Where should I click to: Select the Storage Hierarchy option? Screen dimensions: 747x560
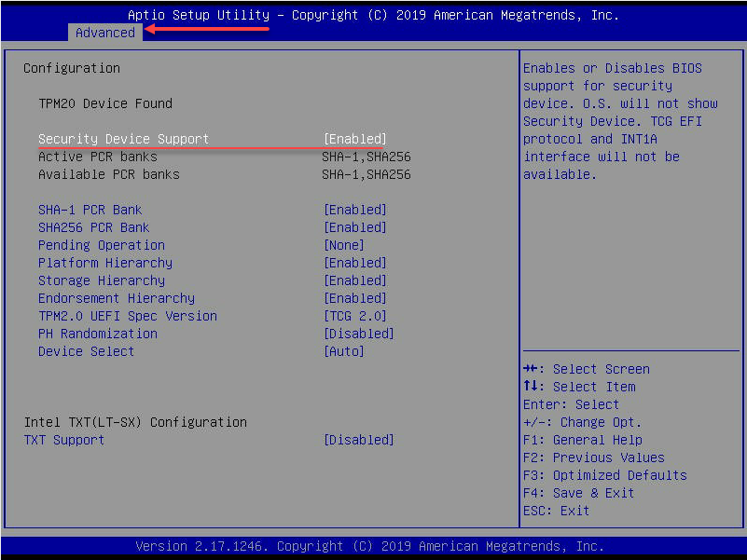tap(101, 280)
